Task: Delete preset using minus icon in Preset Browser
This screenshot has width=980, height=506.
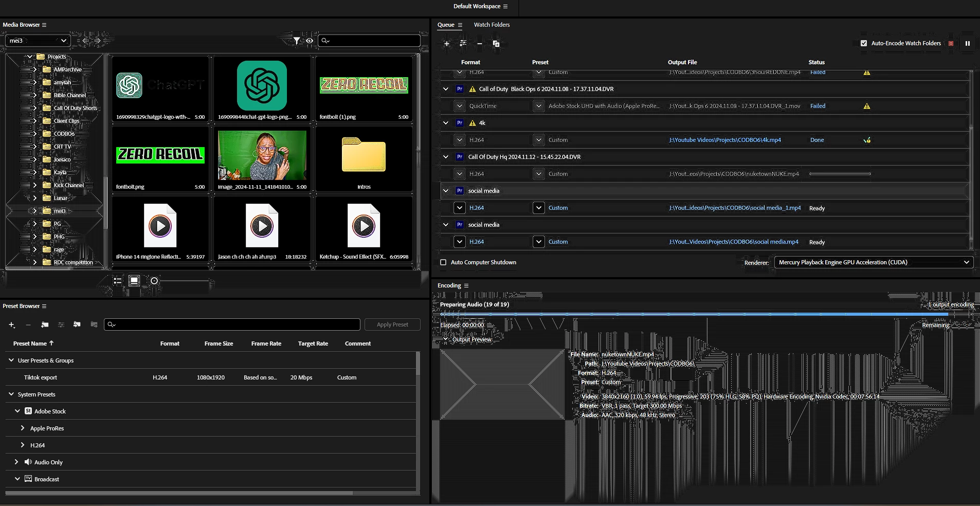Action: (x=28, y=324)
